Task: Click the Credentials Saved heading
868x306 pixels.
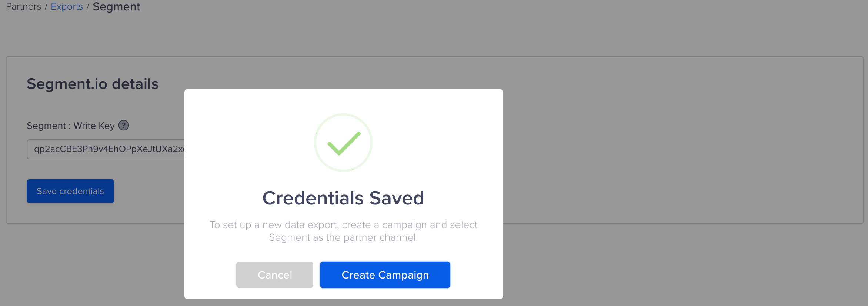Action: click(343, 198)
